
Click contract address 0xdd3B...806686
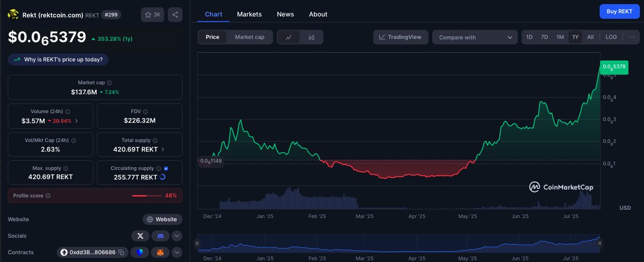(x=93, y=252)
